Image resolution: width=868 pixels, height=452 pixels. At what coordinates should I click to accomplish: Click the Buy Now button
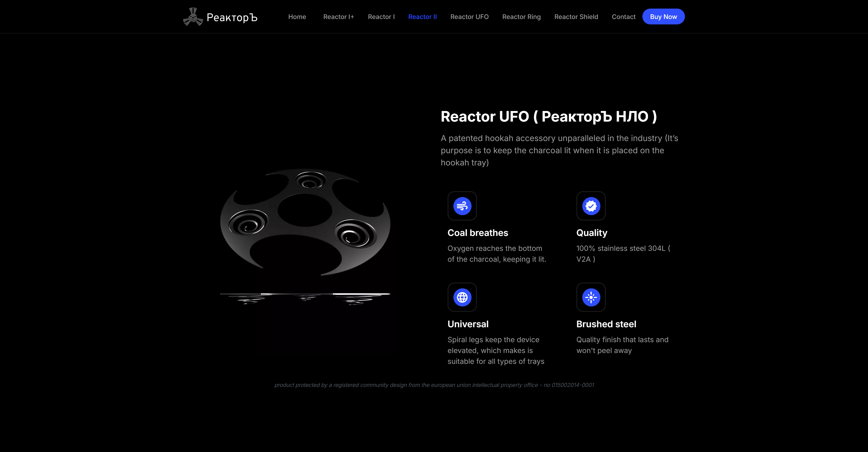coord(663,16)
